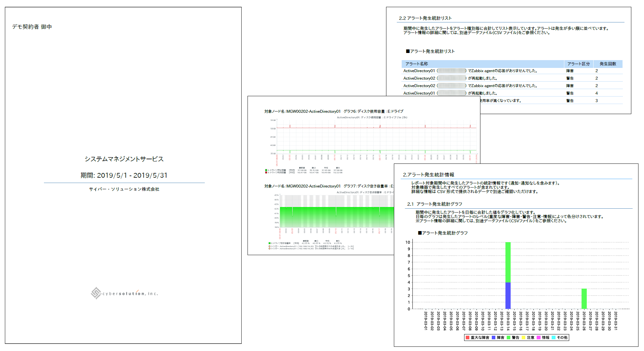This screenshot has height=351, width=644.
Task: Click blue segment of the 2019-03-14 bar
Action: point(508,296)
